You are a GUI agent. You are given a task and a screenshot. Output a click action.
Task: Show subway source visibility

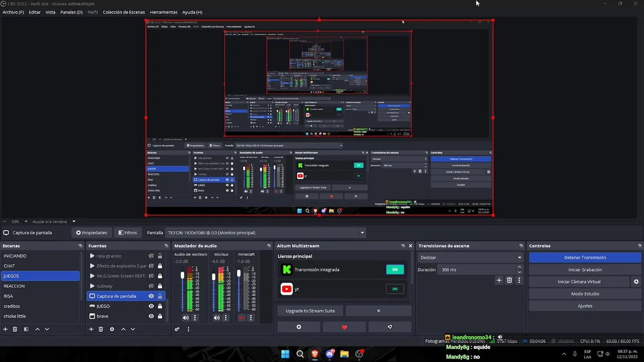[151, 286]
